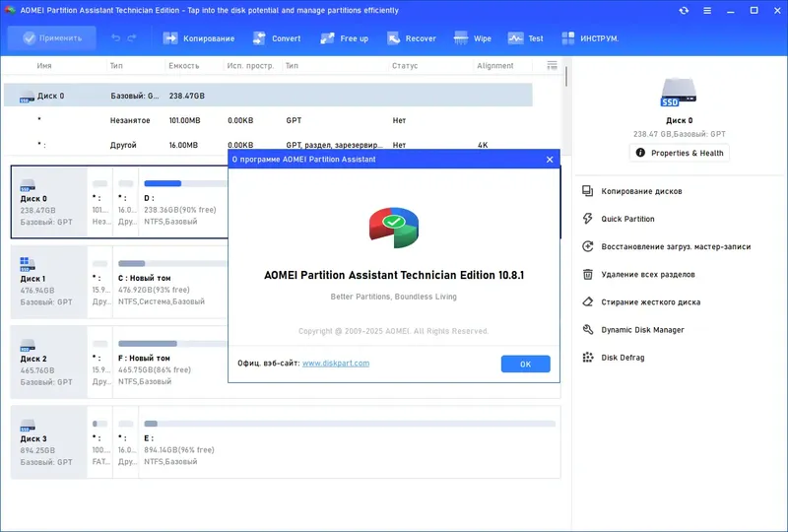Screen dimensions: 788x532
Task: Open the Recover tool
Action: [x=412, y=38]
